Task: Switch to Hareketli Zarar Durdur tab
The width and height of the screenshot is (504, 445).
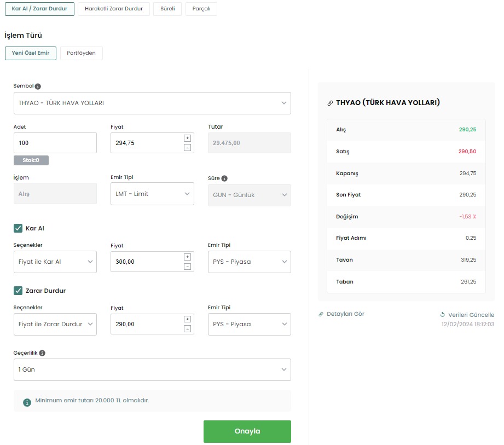Action: click(114, 9)
